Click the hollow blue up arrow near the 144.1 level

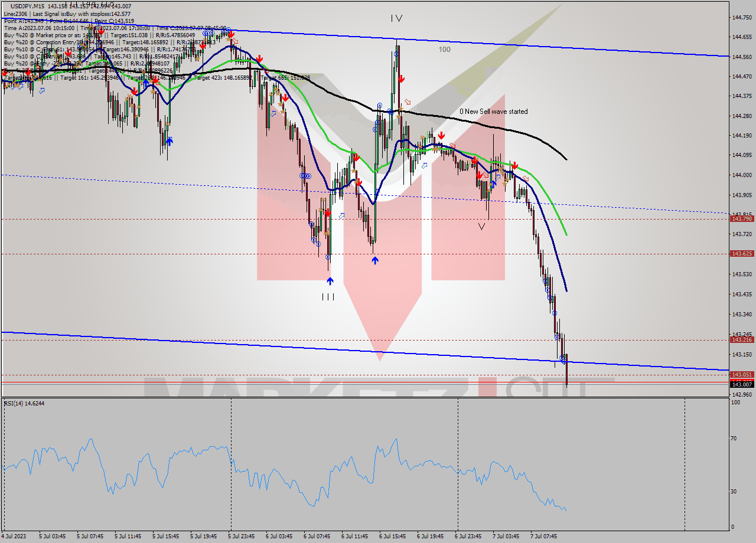click(x=425, y=165)
